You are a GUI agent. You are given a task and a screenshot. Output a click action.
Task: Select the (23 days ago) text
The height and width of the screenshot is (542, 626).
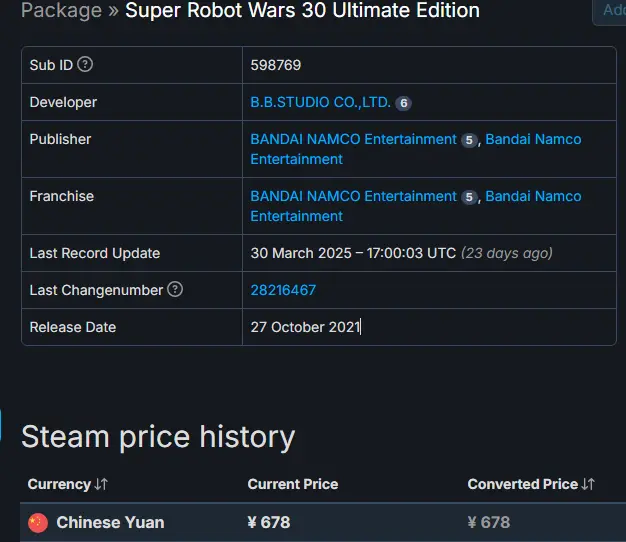507,253
